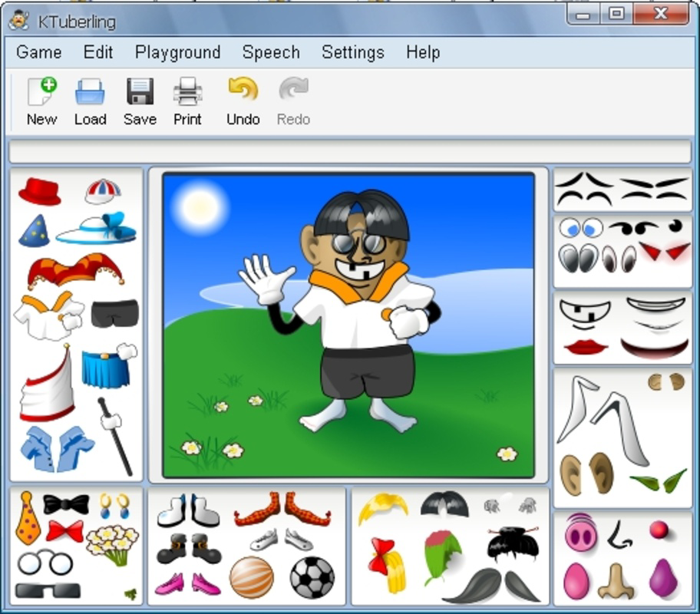Pick the black bun hair with chopsticks
Screen dimensions: 700x614
pos(513,544)
